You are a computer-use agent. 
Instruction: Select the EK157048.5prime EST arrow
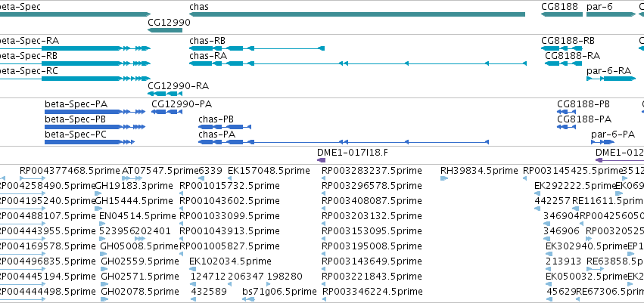[229, 178]
